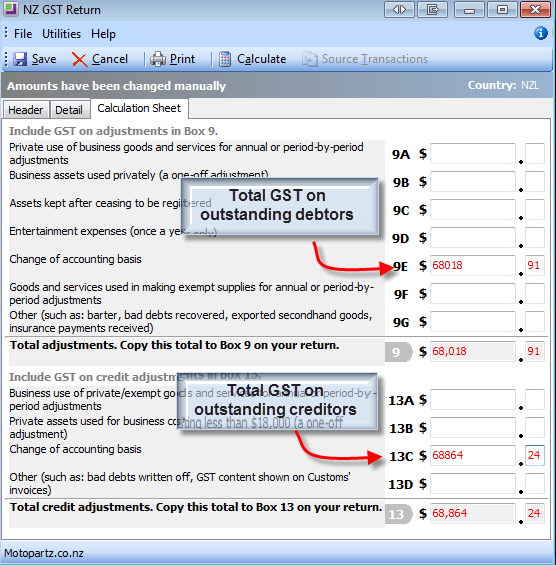Open the Utilities menu
The height and width of the screenshot is (565, 556).
pyautogui.click(x=62, y=34)
